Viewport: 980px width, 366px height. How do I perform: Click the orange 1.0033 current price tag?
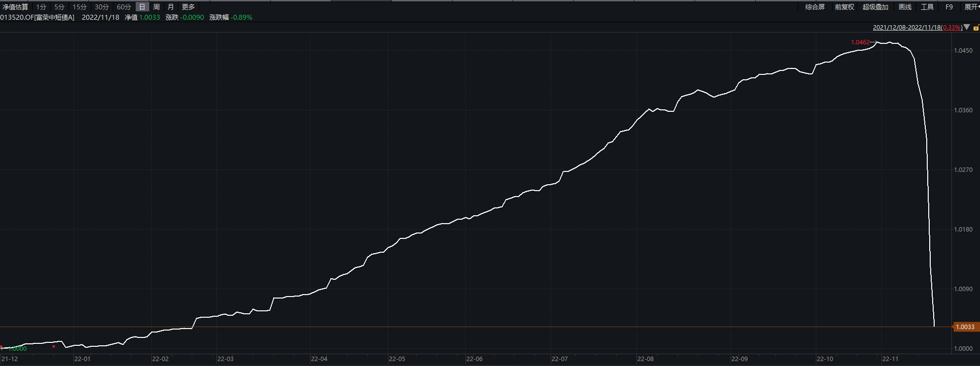point(965,327)
